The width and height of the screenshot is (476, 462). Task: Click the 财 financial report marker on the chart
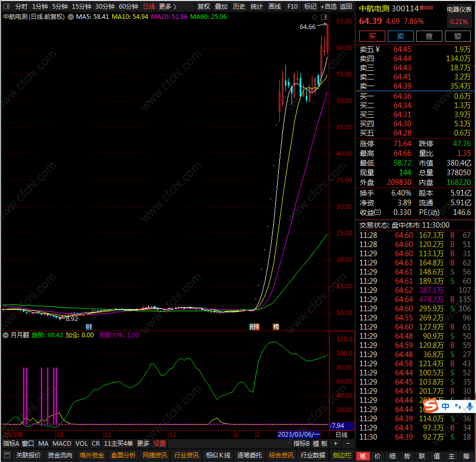tap(89, 327)
